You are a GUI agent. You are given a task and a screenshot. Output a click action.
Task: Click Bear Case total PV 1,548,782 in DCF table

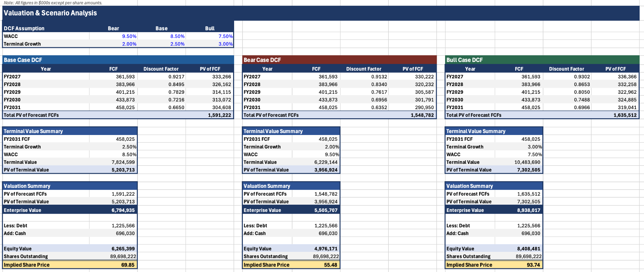coord(422,115)
